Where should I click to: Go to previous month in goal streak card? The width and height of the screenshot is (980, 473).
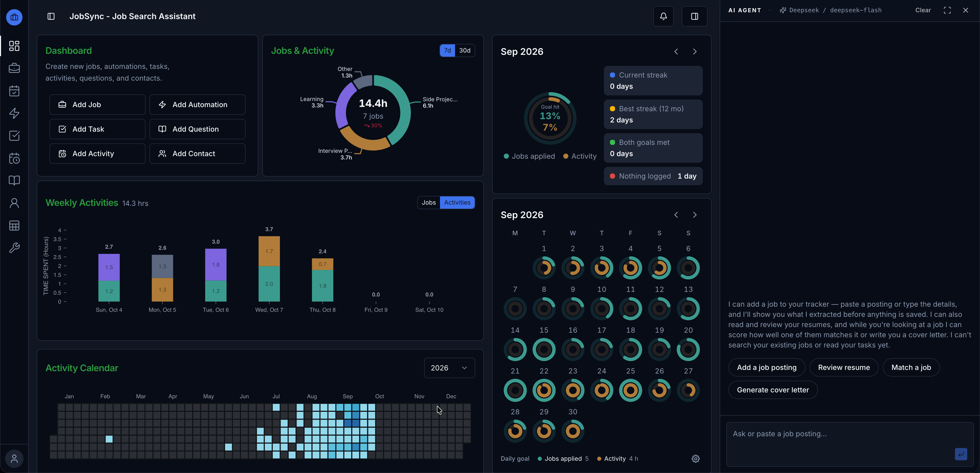[676, 51]
